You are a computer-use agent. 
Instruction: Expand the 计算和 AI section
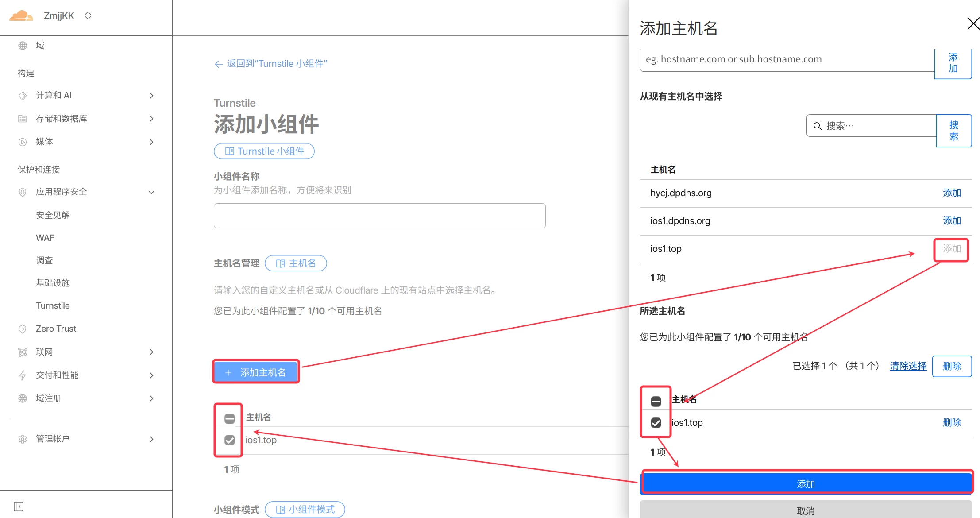point(151,96)
